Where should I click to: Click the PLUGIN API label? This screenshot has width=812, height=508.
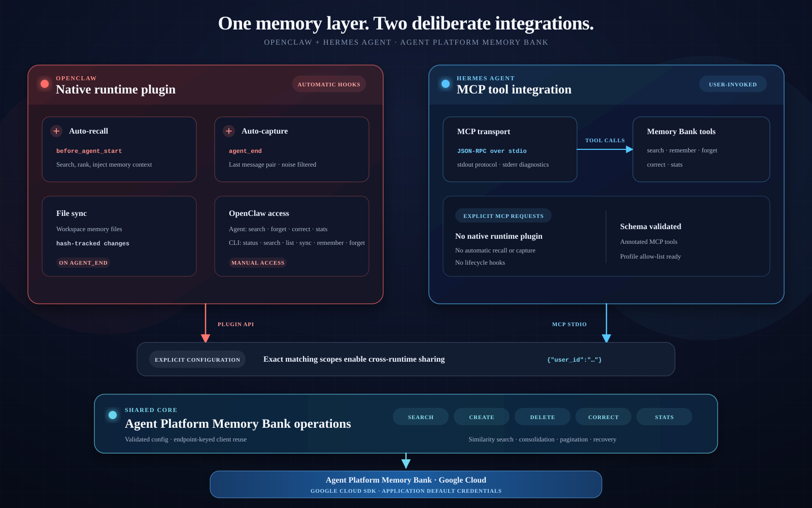[236, 324]
